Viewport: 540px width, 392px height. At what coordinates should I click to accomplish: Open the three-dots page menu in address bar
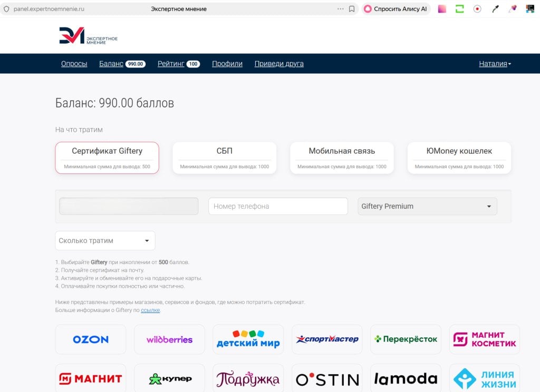point(340,9)
